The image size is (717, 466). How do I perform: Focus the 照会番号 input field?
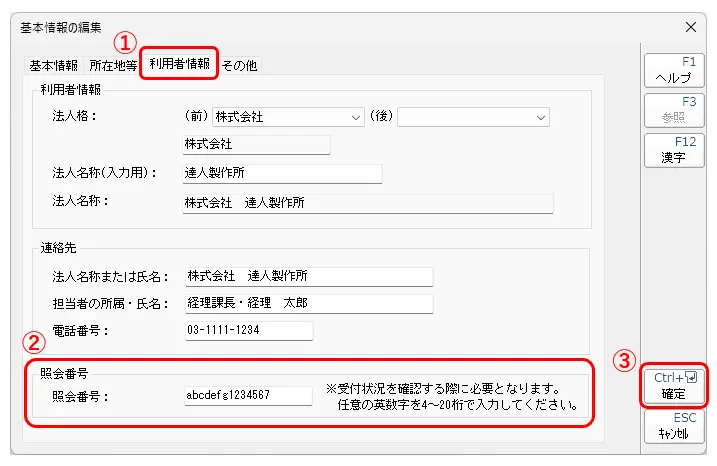click(248, 396)
